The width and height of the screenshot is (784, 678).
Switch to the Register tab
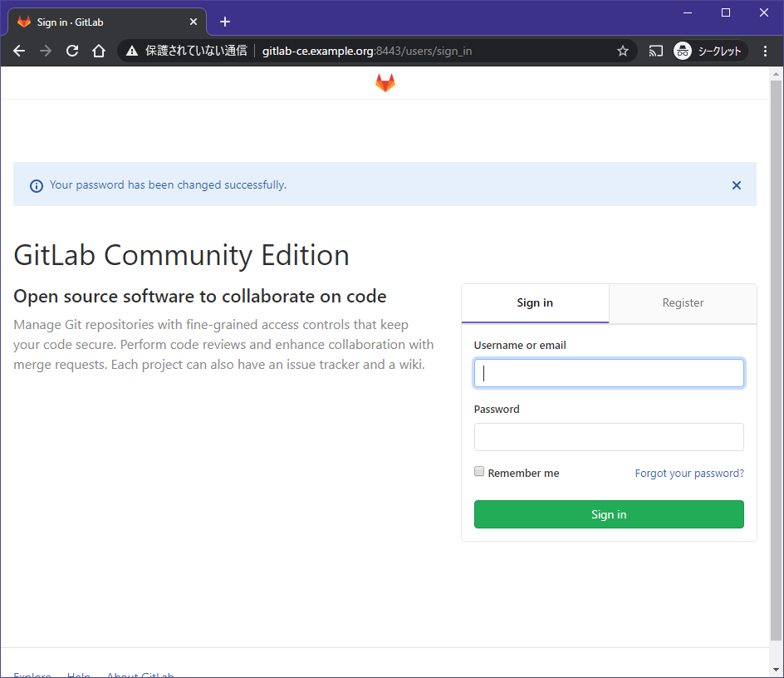[x=683, y=303]
